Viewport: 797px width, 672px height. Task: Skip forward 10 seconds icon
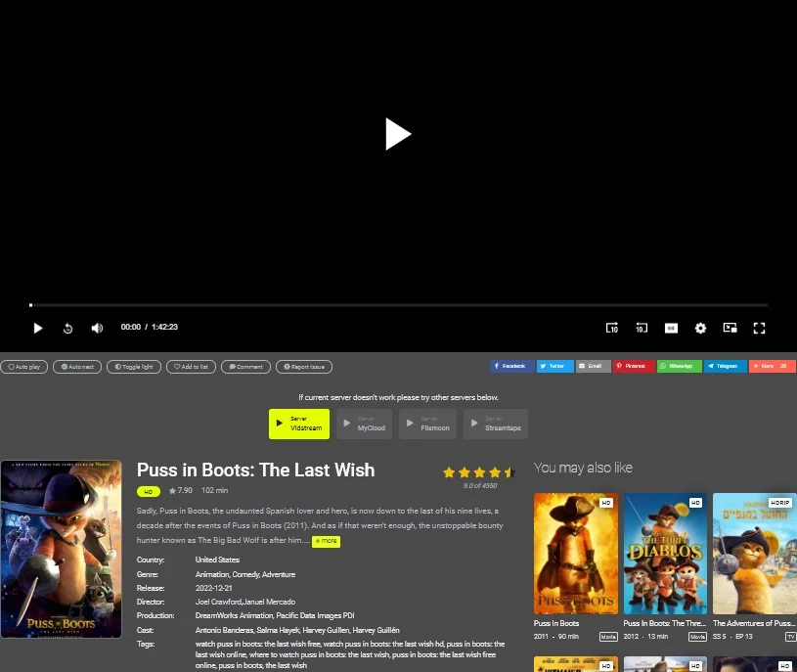[611, 328]
